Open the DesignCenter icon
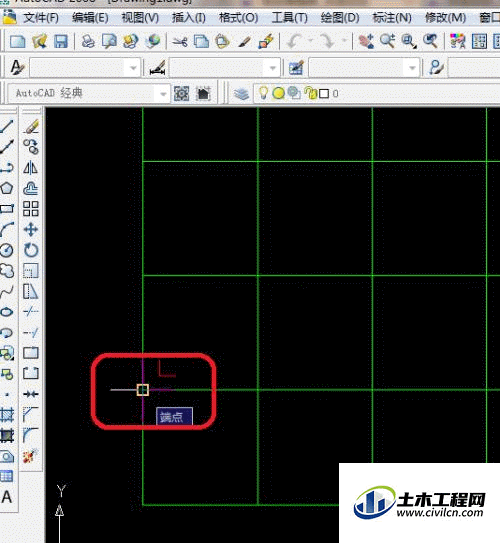Screen dimensions: 500x543 pos(479,42)
